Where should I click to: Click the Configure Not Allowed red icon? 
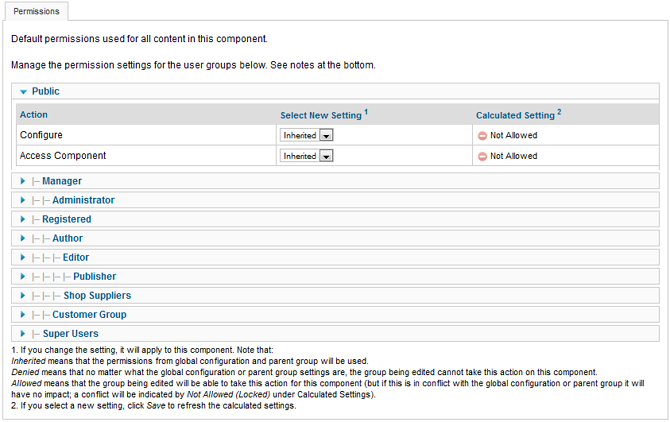click(482, 136)
